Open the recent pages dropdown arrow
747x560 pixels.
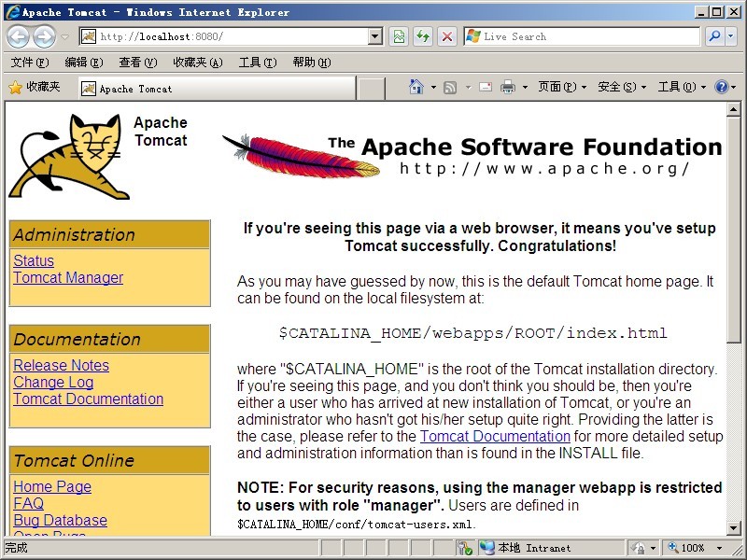[64, 36]
